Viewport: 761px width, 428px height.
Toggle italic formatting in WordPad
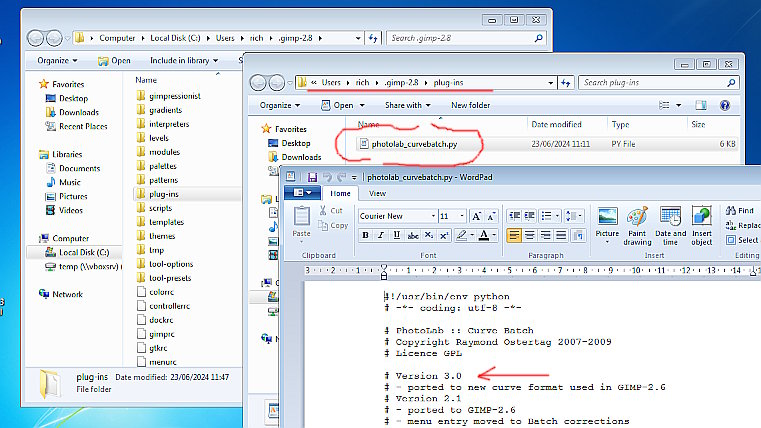pyautogui.click(x=381, y=235)
